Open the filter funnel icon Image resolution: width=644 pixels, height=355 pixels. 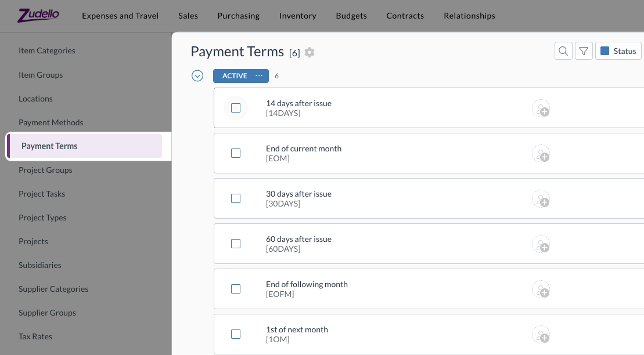[x=584, y=51]
